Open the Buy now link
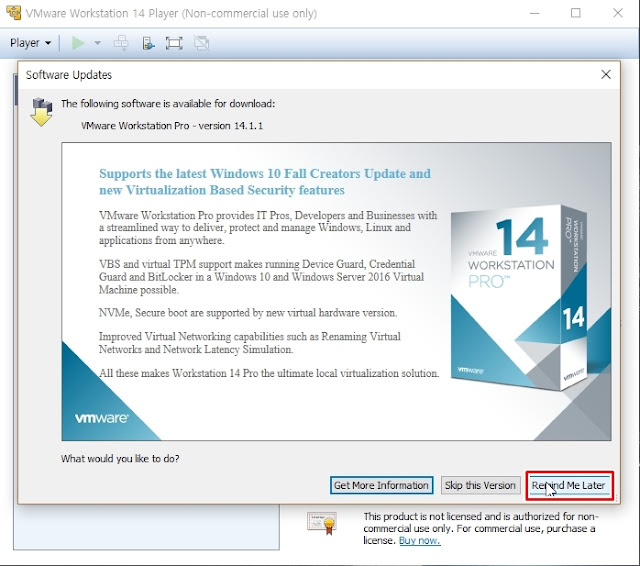This screenshot has width=640, height=566. point(419,541)
